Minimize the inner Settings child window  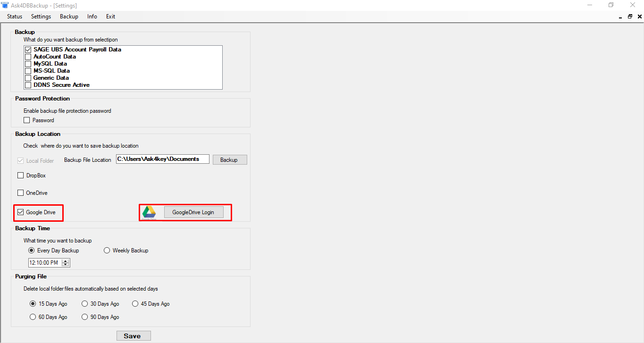621,17
